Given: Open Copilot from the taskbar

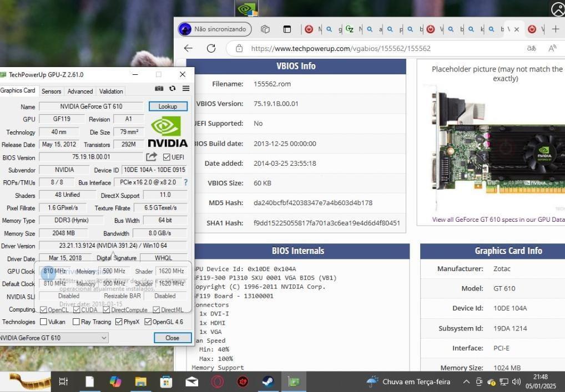Looking at the screenshot, I should point(115,381).
